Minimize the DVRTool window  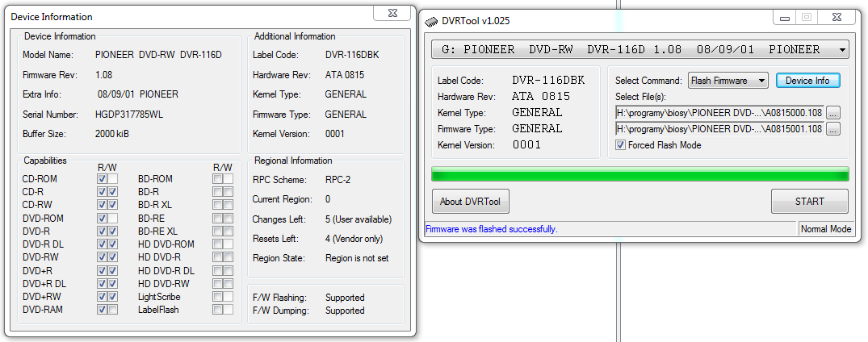click(785, 17)
